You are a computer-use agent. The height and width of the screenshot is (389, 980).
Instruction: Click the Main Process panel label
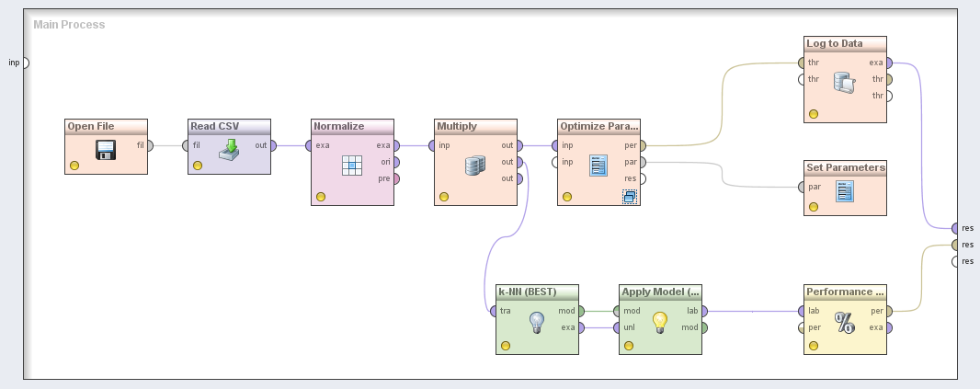69,25
